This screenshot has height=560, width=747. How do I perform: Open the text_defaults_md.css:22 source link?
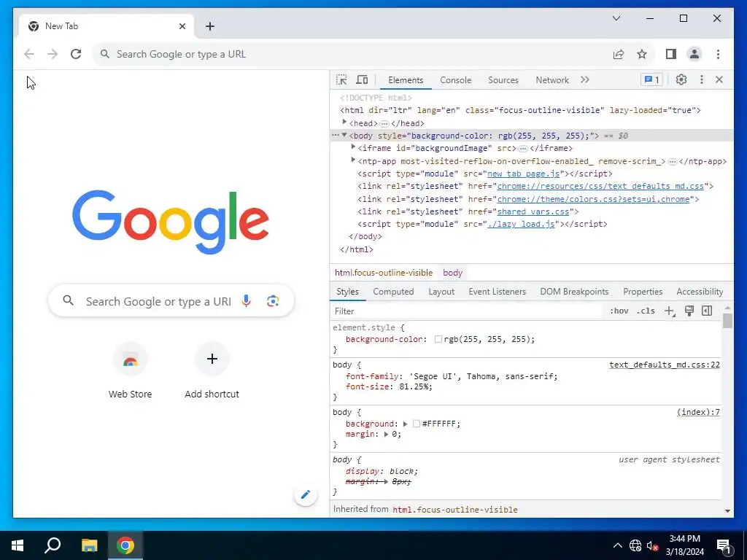pos(665,365)
